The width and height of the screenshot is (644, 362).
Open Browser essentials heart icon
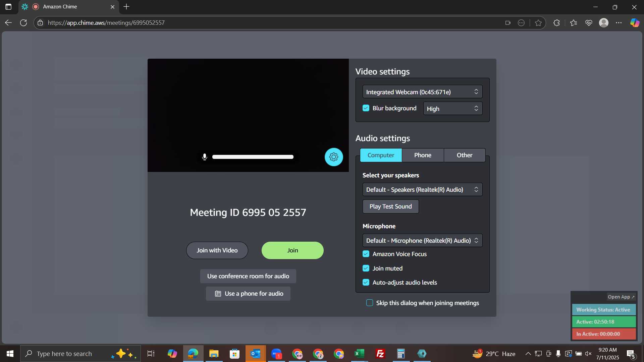589,23
